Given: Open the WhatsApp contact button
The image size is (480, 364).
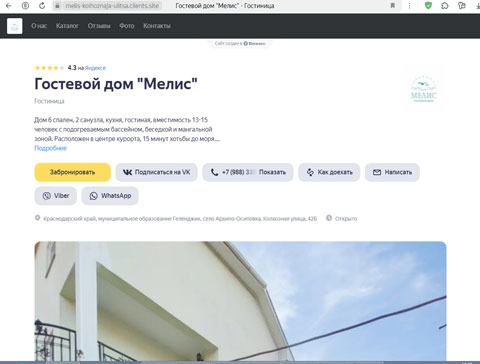Looking at the screenshot, I should click(110, 196).
